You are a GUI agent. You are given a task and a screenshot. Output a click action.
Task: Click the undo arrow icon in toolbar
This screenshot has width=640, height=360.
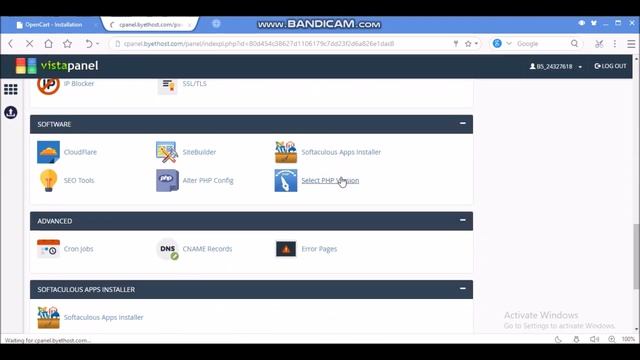pos(88,43)
